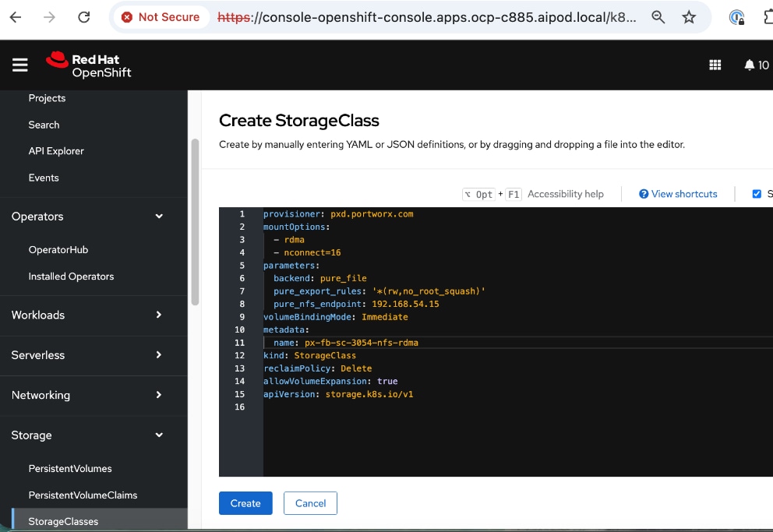Select StorageClasses in the Storage sidebar

click(62, 520)
